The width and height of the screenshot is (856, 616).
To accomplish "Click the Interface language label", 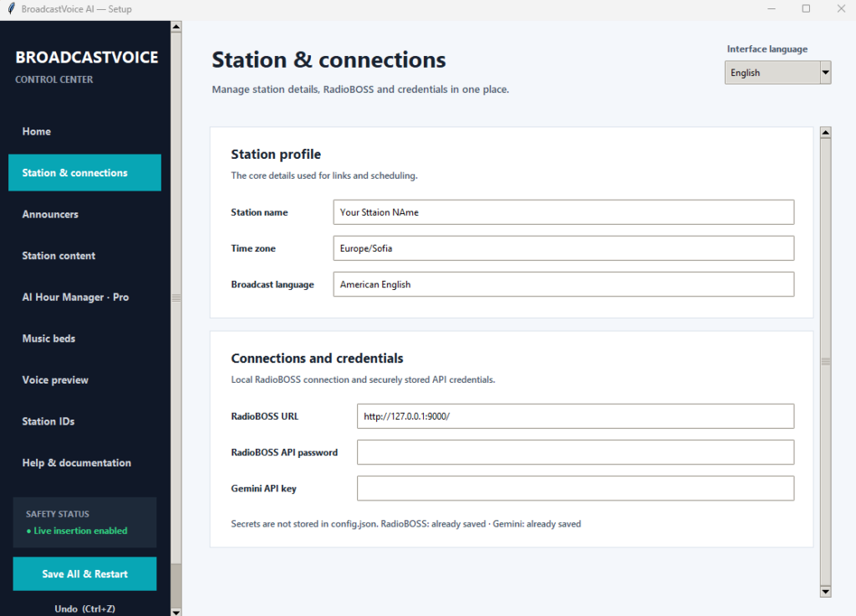I will tap(767, 49).
